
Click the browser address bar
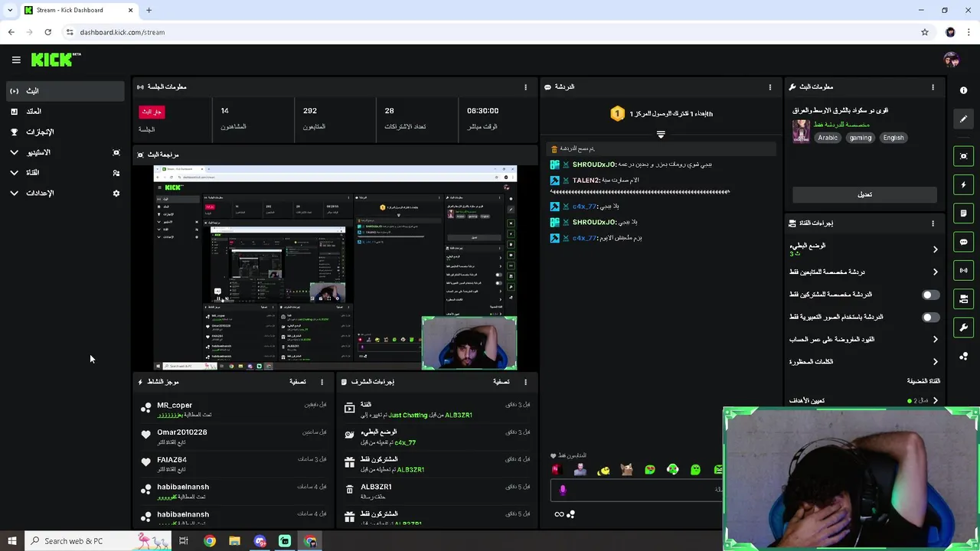pos(490,32)
